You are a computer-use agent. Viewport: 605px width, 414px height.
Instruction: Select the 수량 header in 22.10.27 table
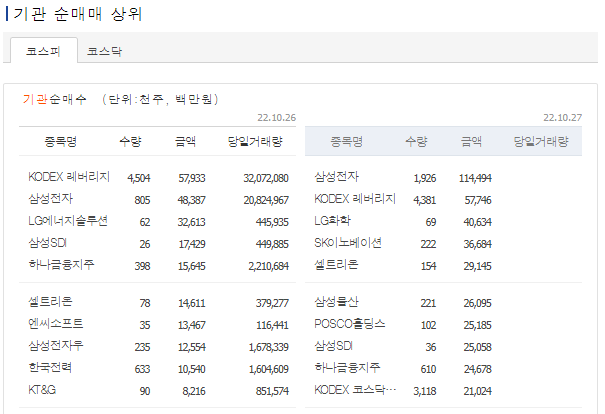[x=416, y=142]
